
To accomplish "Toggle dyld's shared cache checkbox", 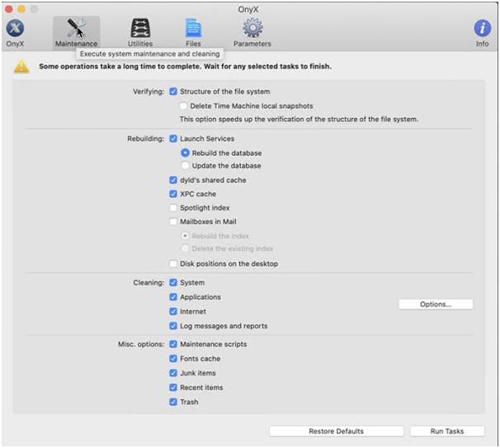I will click(x=173, y=180).
